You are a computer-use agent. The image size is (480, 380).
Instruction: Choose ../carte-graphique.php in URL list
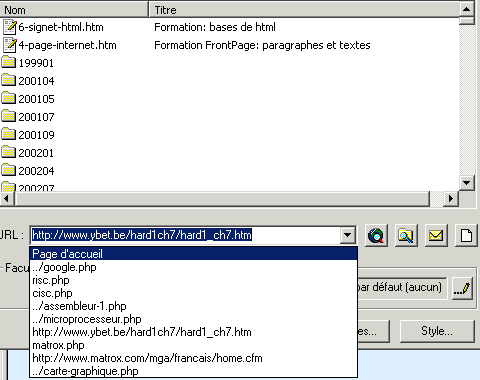194,371
